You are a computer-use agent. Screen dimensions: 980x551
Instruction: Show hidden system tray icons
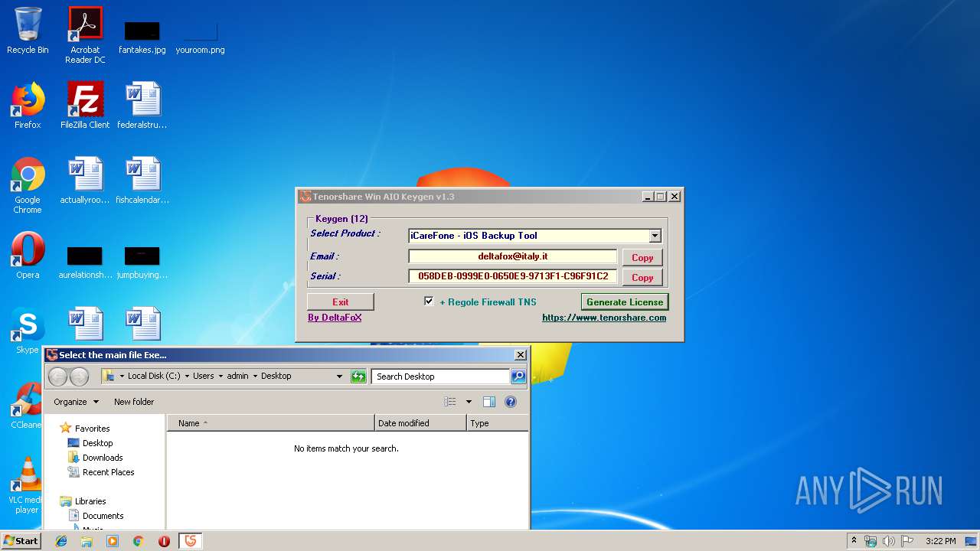[854, 541]
